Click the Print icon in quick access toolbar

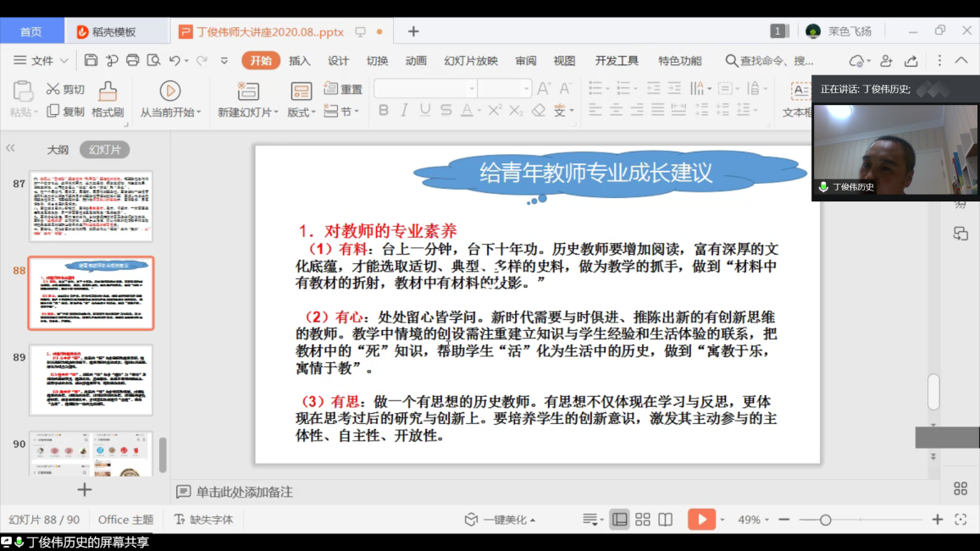pyautogui.click(x=133, y=61)
